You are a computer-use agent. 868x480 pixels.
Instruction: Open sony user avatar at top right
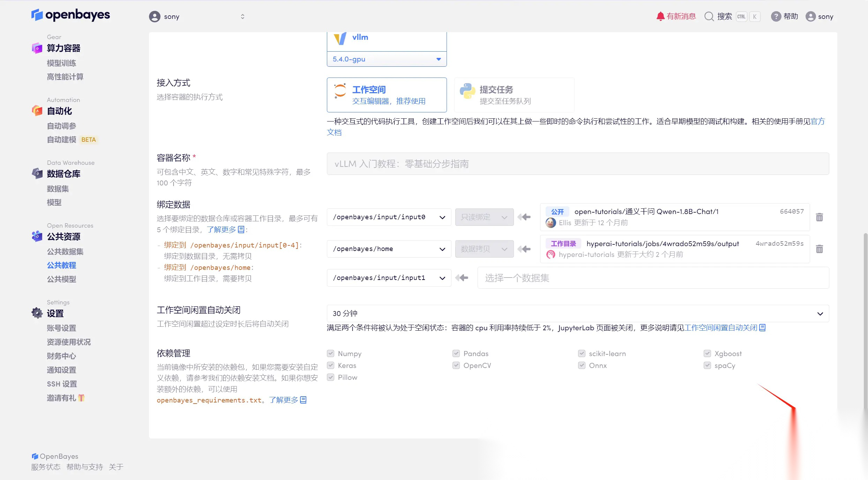[810, 16]
